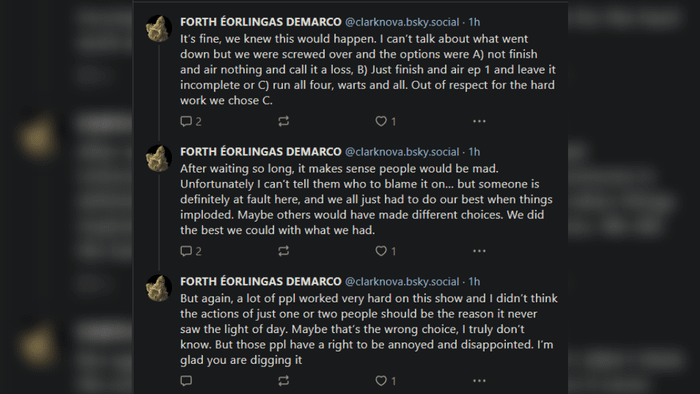Open more options on first post
700x394 pixels.
[479, 121]
